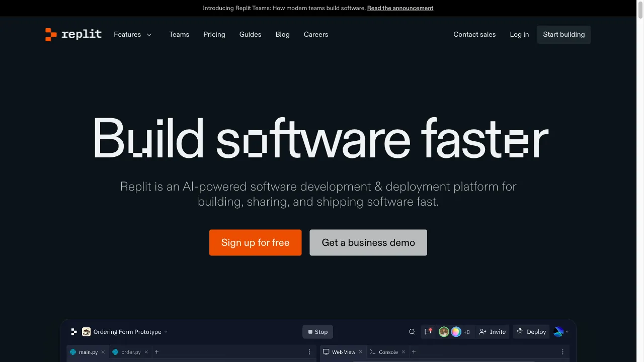
Task: Click the Build software faster headline
Action: [x=320, y=138]
